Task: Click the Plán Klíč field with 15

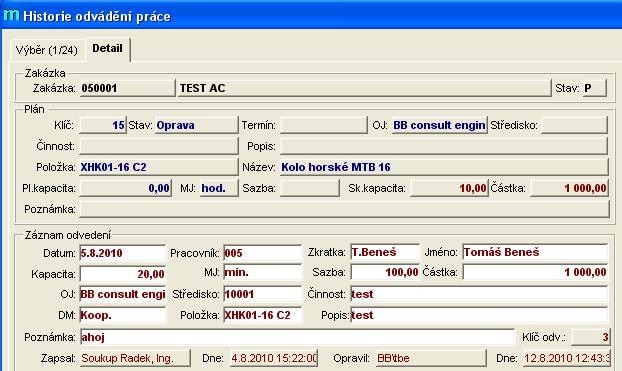Action: (103, 125)
